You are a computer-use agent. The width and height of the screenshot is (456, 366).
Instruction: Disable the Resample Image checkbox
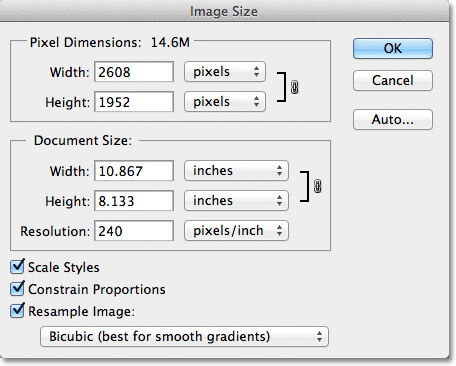[17, 311]
